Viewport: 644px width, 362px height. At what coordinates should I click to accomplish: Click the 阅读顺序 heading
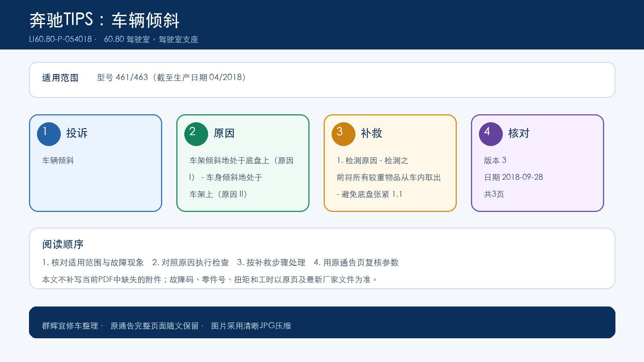(x=63, y=244)
